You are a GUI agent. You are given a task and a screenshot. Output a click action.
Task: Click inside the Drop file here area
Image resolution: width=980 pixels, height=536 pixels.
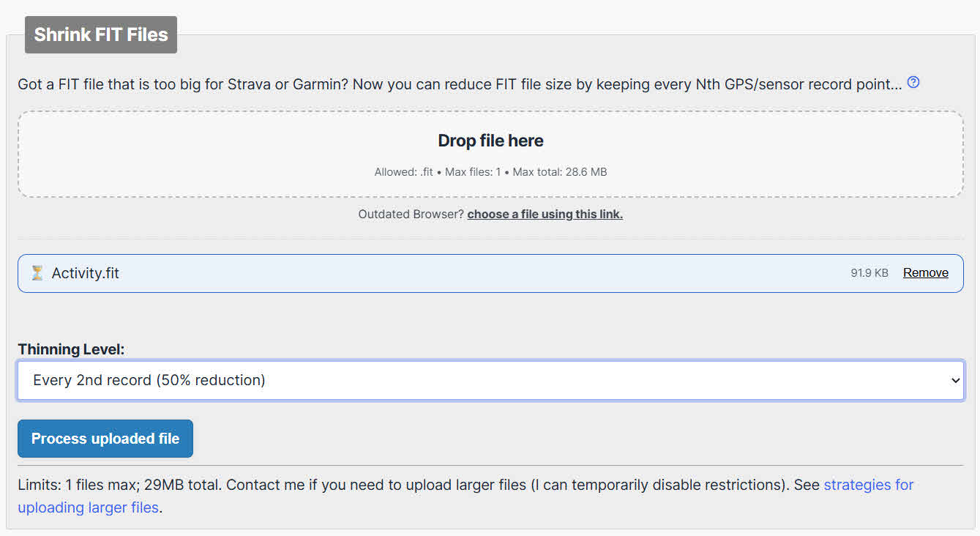coord(490,154)
